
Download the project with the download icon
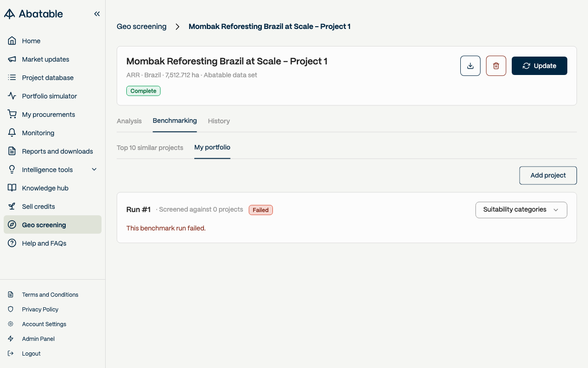470,66
